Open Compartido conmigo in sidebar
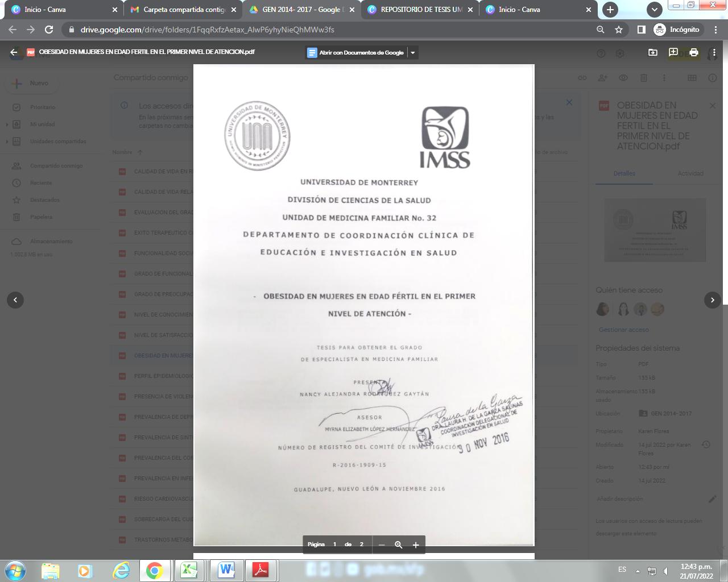Screen dimensions: 728x582 [x=56, y=166]
